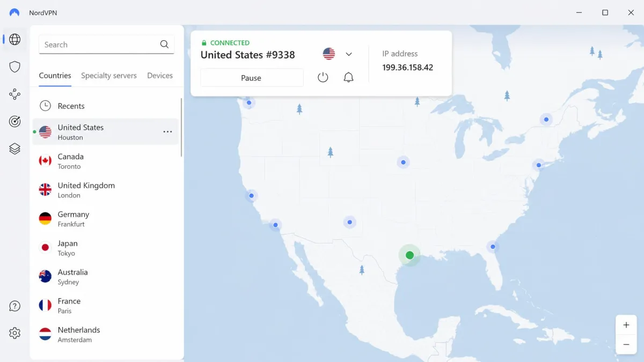Image resolution: width=644 pixels, height=362 pixels.
Task: Select United States Houston in list
Action: pos(105,132)
